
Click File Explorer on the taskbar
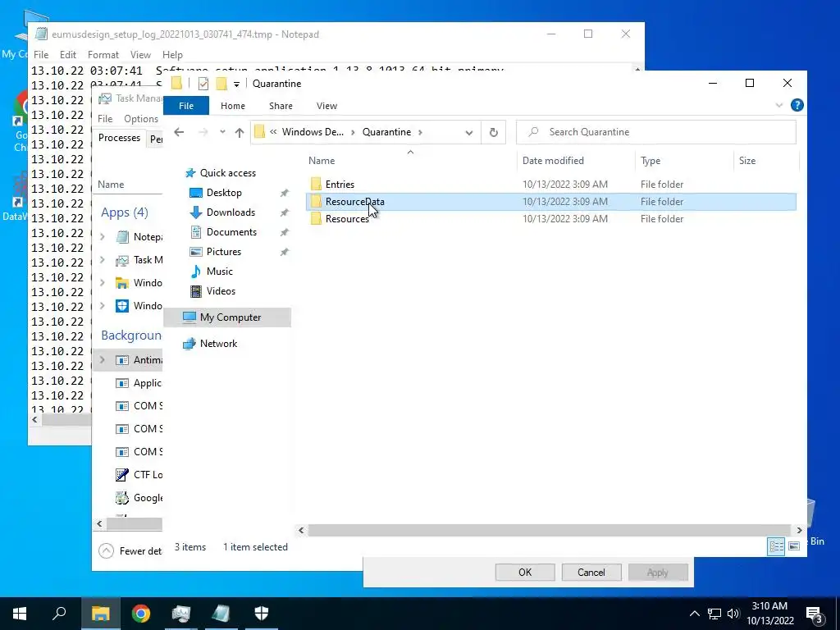[100, 614]
